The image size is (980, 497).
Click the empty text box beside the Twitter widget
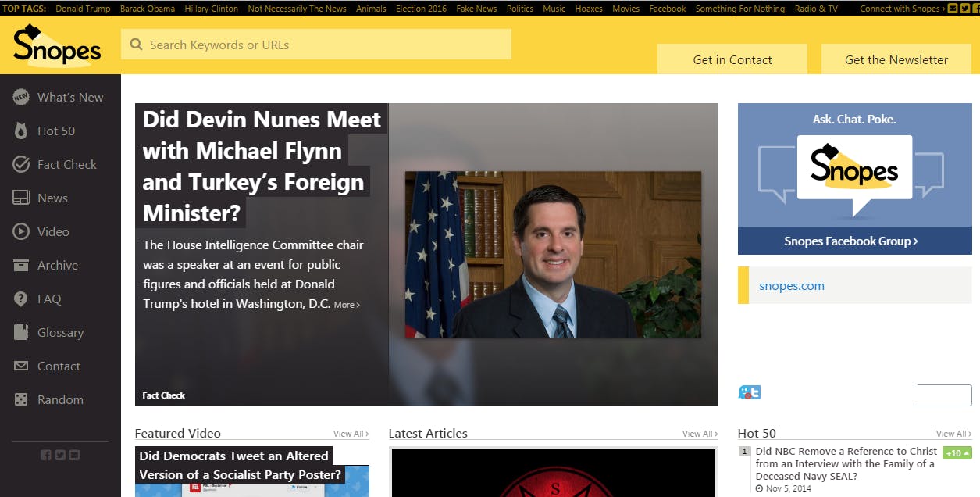pos(944,395)
